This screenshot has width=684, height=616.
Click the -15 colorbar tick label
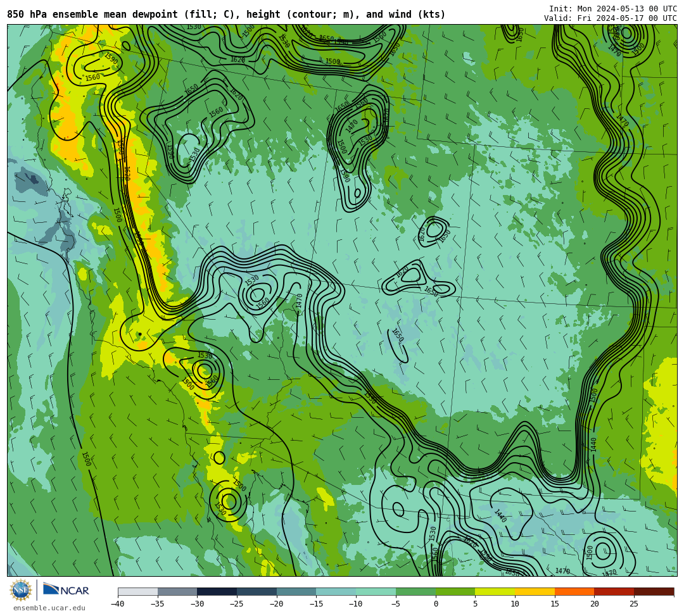click(x=316, y=604)
